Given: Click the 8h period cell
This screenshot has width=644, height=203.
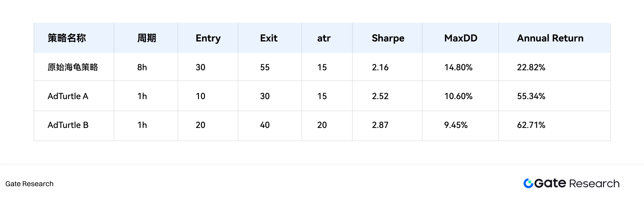Looking at the screenshot, I should point(142,67).
